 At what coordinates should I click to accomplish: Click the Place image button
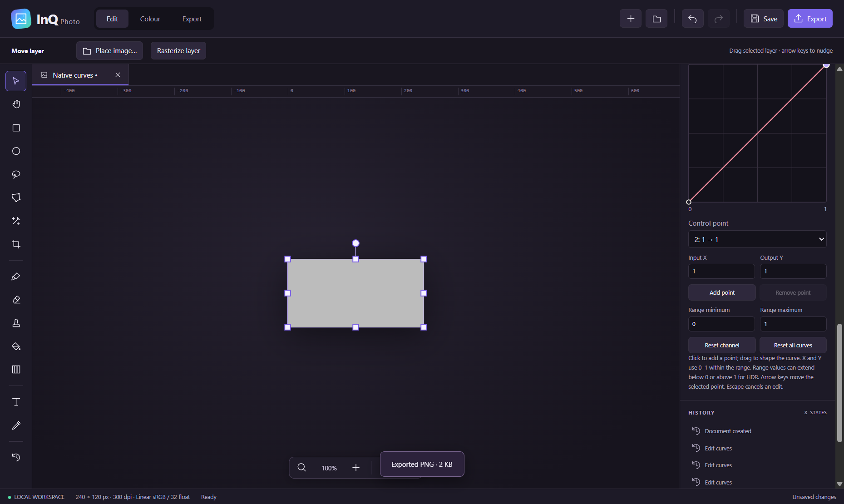[109, 51]
